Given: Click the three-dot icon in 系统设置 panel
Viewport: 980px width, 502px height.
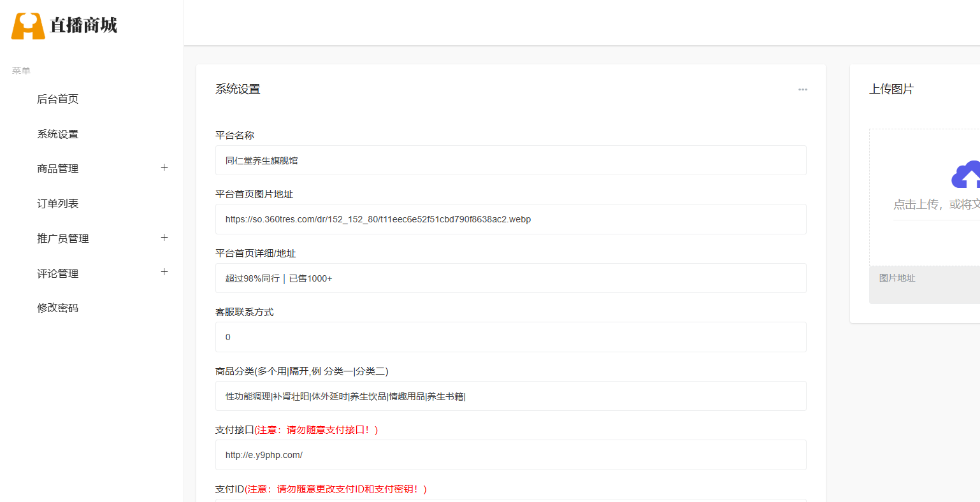Looking at the screenshot, I should [x=802, y=90].
